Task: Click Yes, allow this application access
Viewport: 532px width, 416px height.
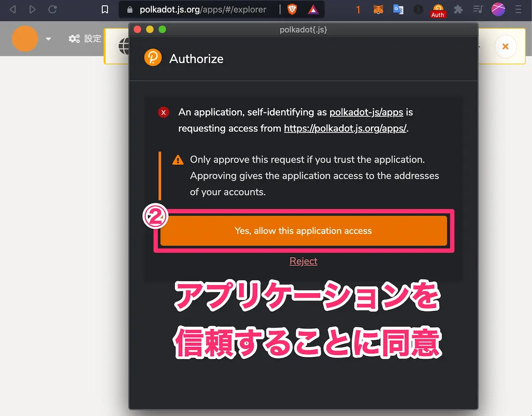Action: (303, 231)
